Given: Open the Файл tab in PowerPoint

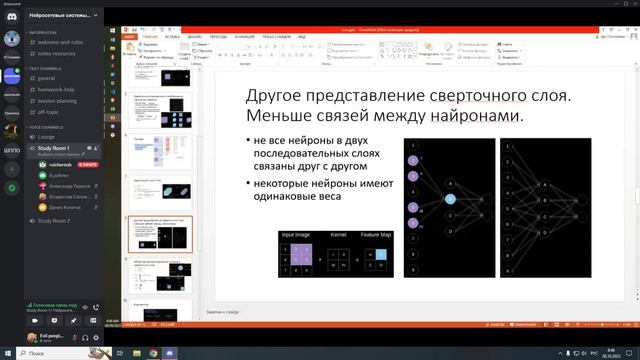Looking at the screenshot, I should (x=129, y=37).
